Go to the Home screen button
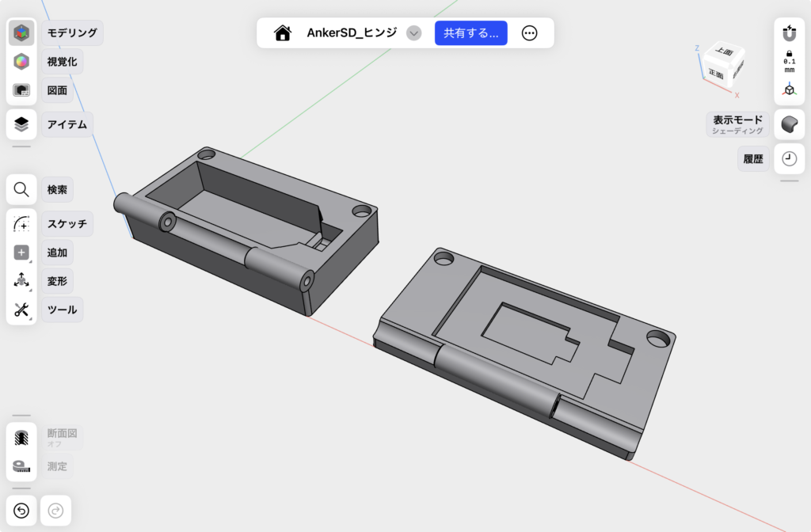 [x=282, y=33]
